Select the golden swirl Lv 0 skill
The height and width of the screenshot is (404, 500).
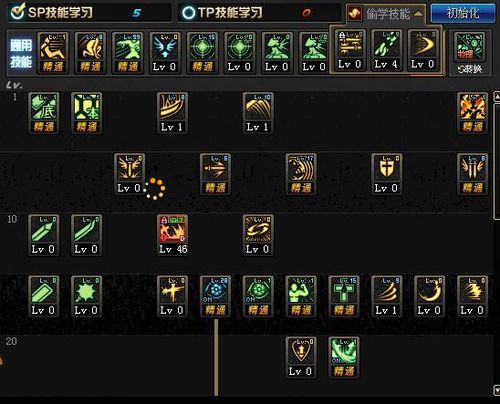click(x=258, y=235)
